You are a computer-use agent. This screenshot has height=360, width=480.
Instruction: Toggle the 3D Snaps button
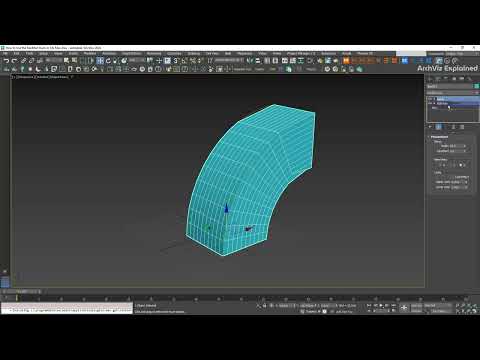176,61
